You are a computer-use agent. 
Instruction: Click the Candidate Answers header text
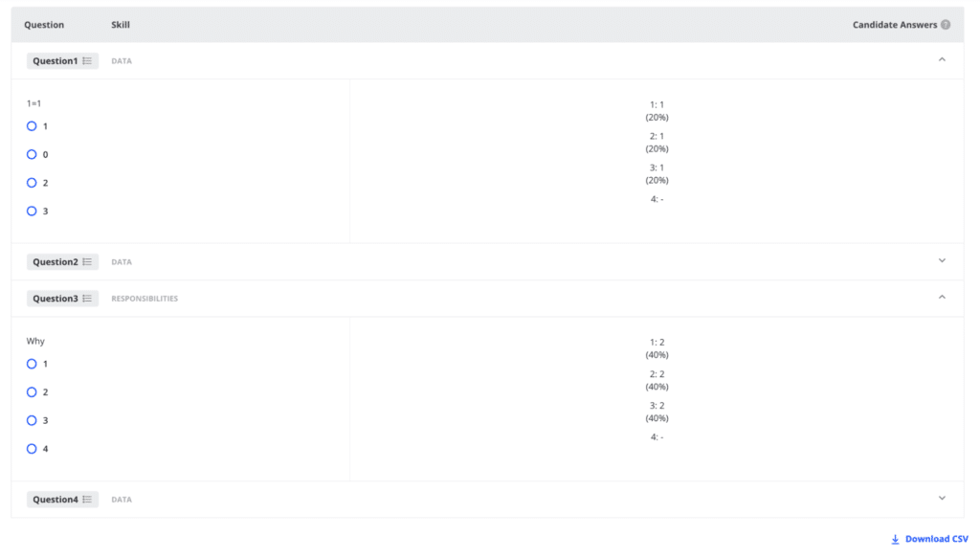pyautogui.click(x=895, y=25)
